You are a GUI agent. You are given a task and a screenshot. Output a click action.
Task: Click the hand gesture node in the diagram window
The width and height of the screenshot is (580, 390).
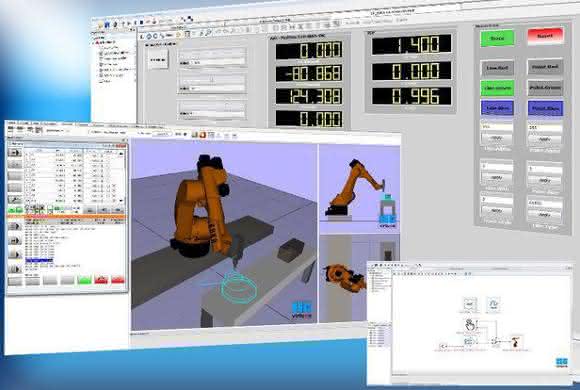click(x=471, y=326)
